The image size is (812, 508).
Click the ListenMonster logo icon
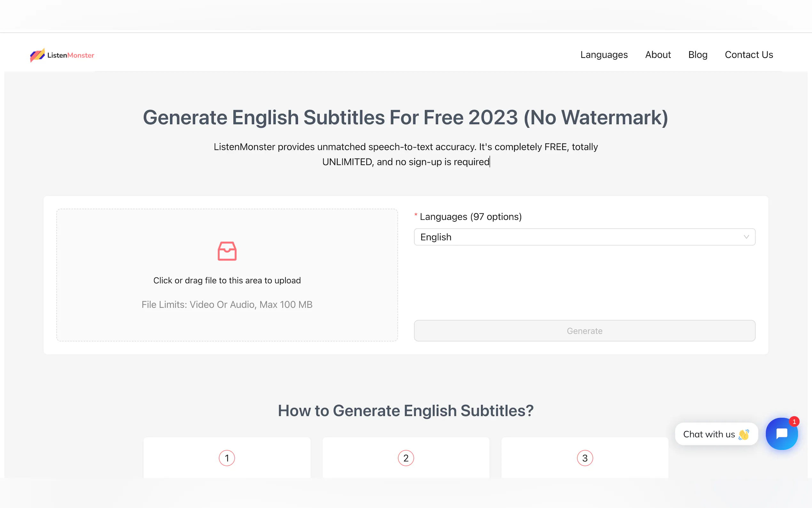[37, 55]
